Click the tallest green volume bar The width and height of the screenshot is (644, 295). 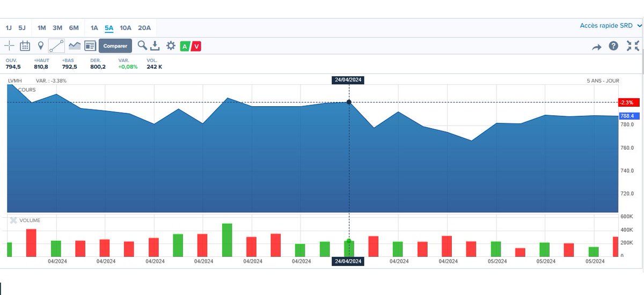click(227, 240)
